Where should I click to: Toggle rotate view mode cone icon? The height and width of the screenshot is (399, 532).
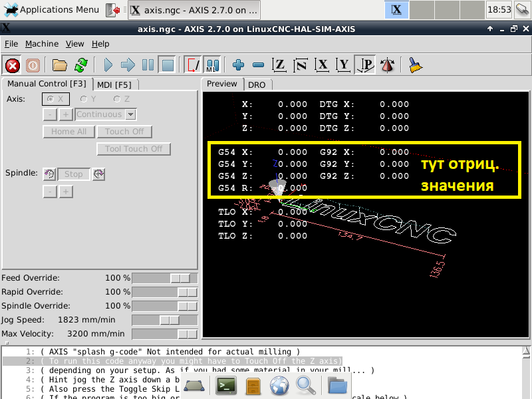click(x=387, y=65)
